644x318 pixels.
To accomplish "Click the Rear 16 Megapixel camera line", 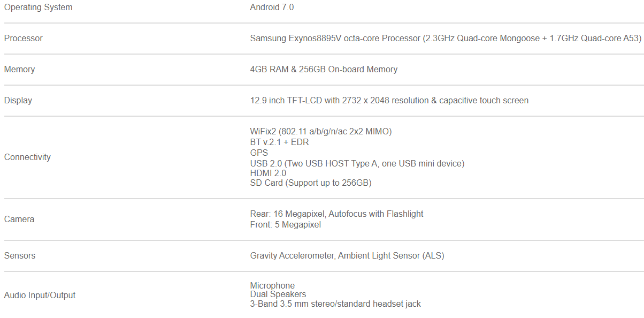I will point(336,214).
